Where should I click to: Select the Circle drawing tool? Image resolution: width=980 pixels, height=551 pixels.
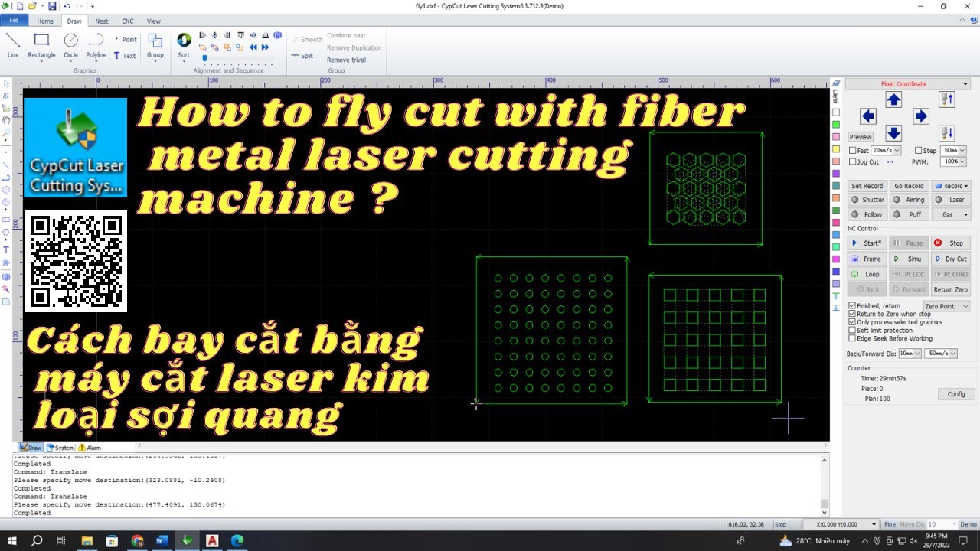coord(70,46)
